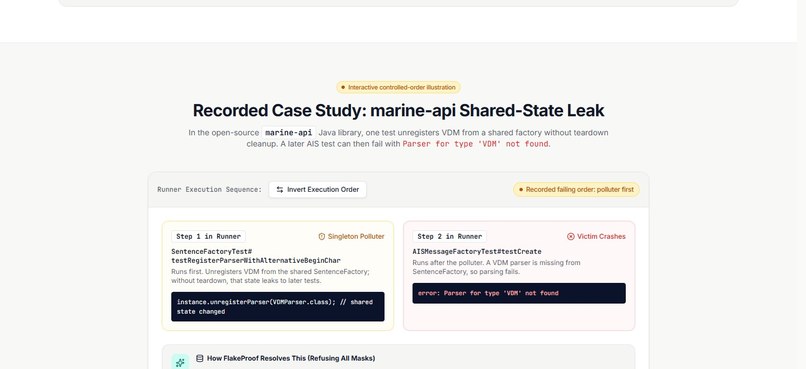Viewport: 806px width, 369px height.
Task: Select the AISMessageFactoryTest#testCreate test name
Action: tap(477, 252)
